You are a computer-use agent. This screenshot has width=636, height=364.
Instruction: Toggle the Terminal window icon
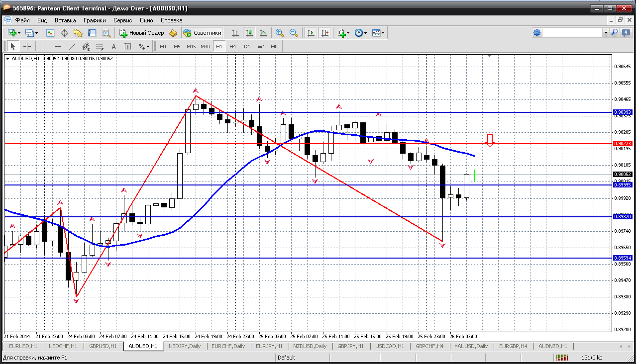tap(92, 33)
